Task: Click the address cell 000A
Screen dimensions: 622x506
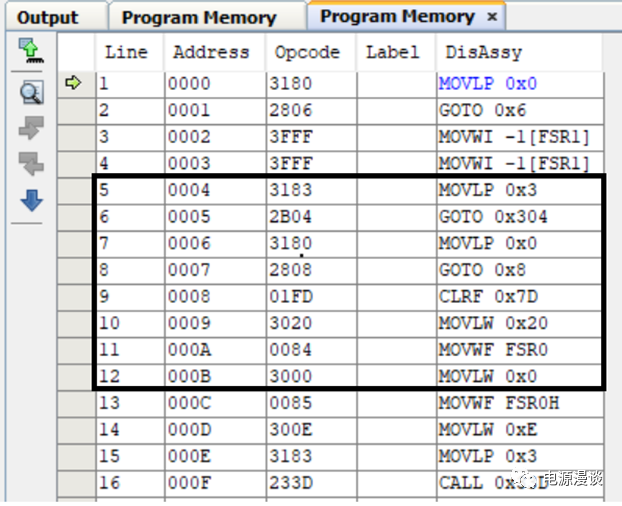Action: point(214,350)
